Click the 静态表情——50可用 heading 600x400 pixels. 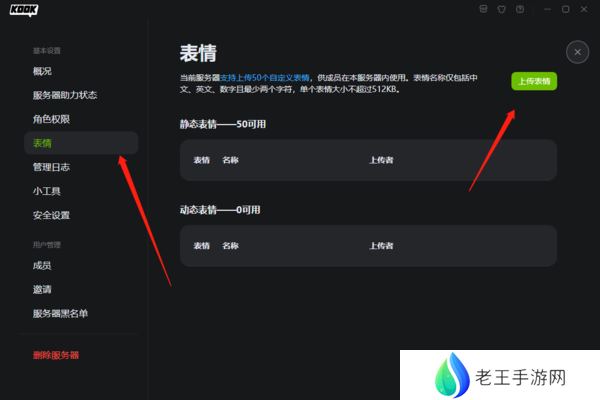tap(223, 124)
